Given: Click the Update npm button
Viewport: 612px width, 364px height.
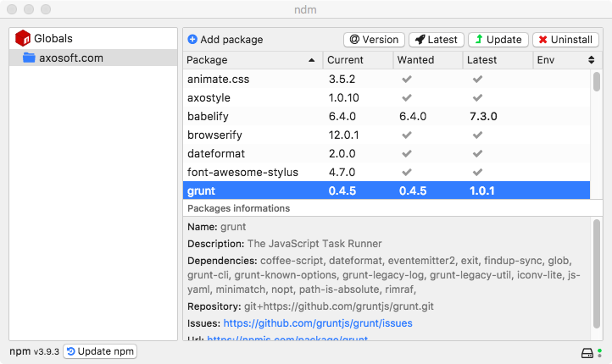Looking at the screenshot, I should (x=100, y=351).
